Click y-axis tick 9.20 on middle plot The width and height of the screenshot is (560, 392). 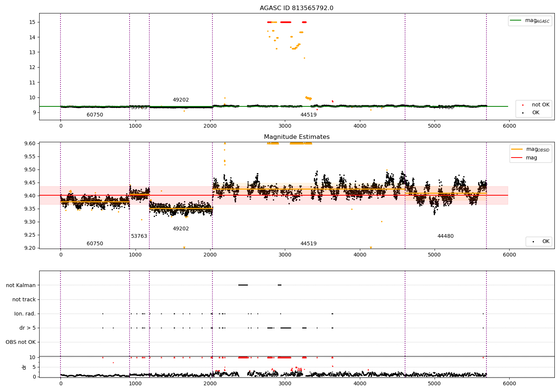pos(30,248)
